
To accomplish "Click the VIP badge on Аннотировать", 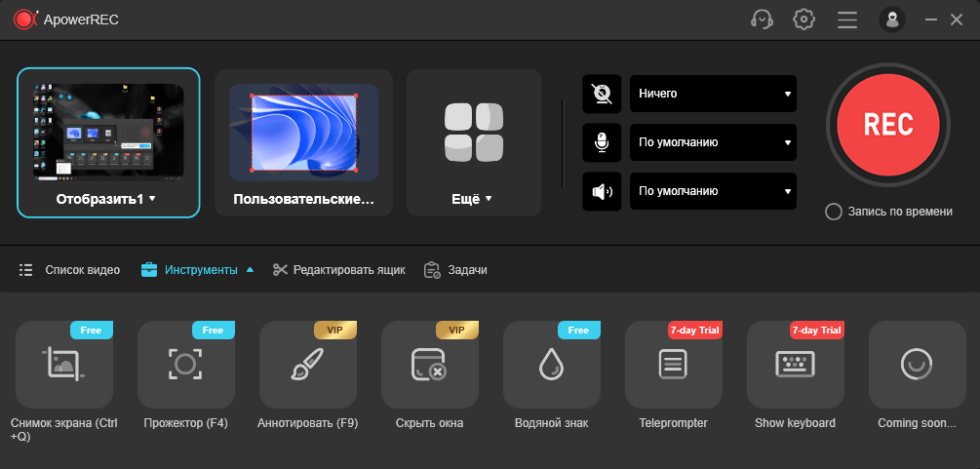I will pyautogui.click(x=335, y=331).
